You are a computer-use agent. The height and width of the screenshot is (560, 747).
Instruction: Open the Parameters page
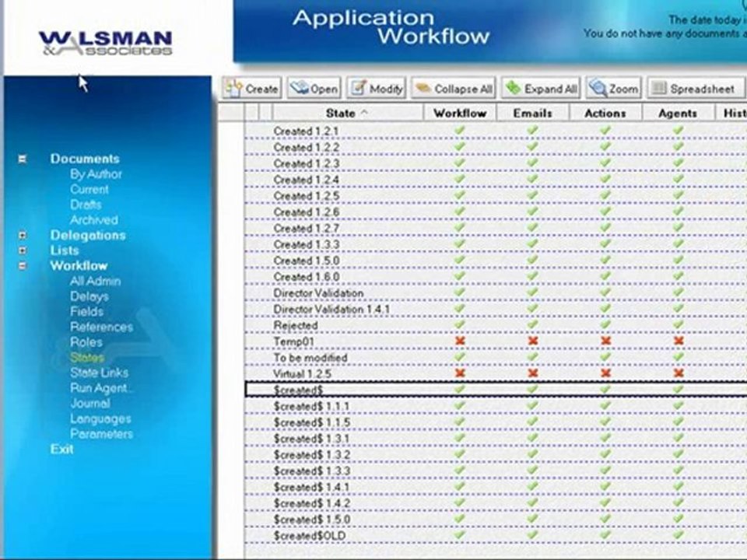point(101,434)
